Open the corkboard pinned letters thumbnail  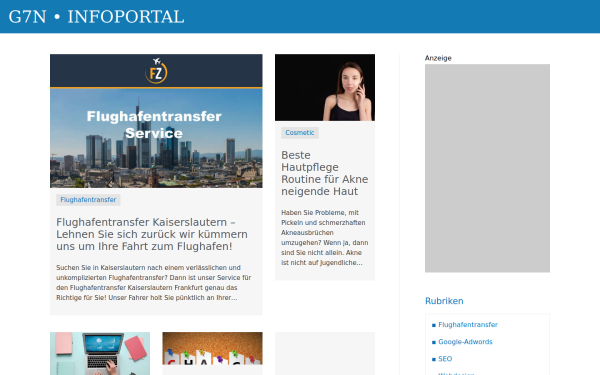(212, 349)
